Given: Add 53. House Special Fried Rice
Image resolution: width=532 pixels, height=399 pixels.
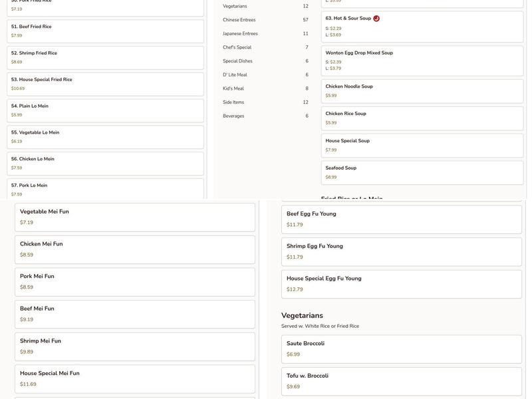Looking at the screenshot, I should pyautogui.click(x=105, y=84).
